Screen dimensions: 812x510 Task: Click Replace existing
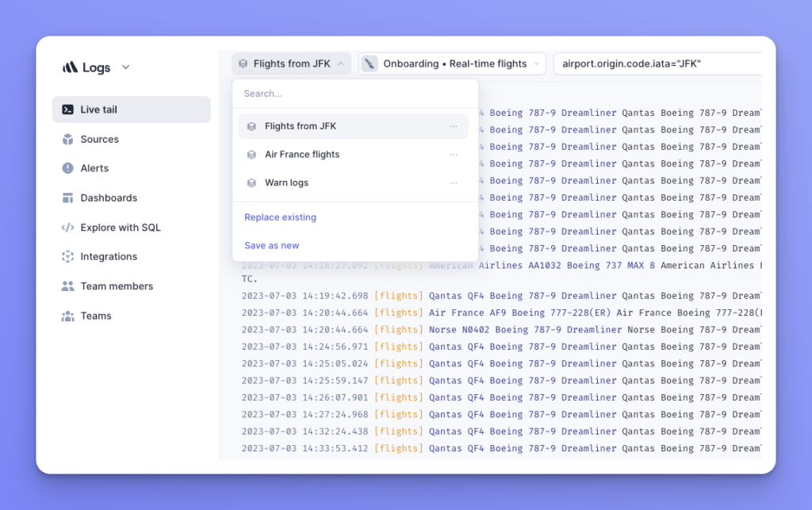pos(280,217)
